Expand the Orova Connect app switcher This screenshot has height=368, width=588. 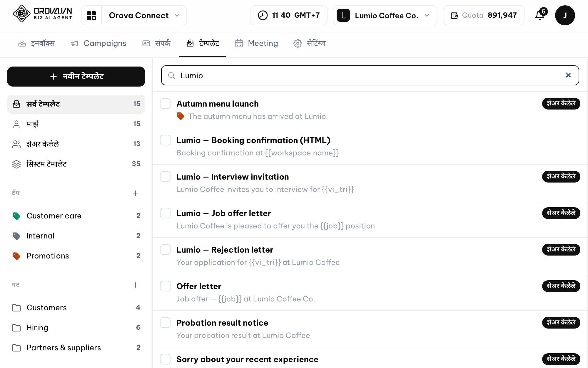point(144,15)
